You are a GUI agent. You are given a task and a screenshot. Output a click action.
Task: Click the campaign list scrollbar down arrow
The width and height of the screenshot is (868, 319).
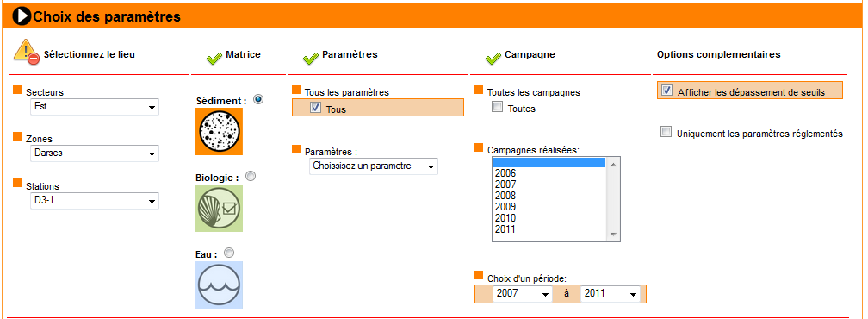pos(613,235)
